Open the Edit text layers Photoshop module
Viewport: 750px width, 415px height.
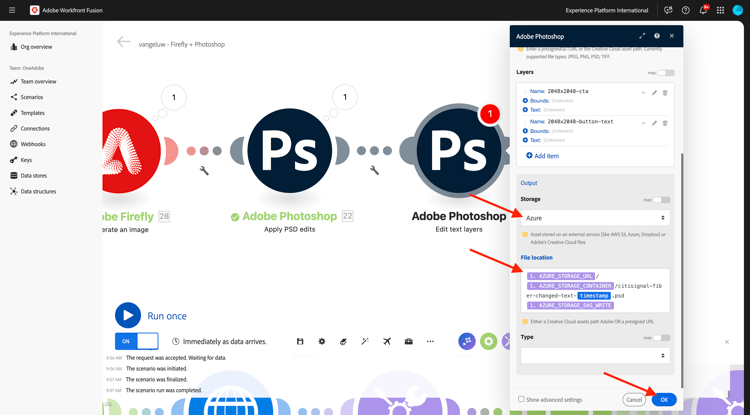[x=457, y=151]
